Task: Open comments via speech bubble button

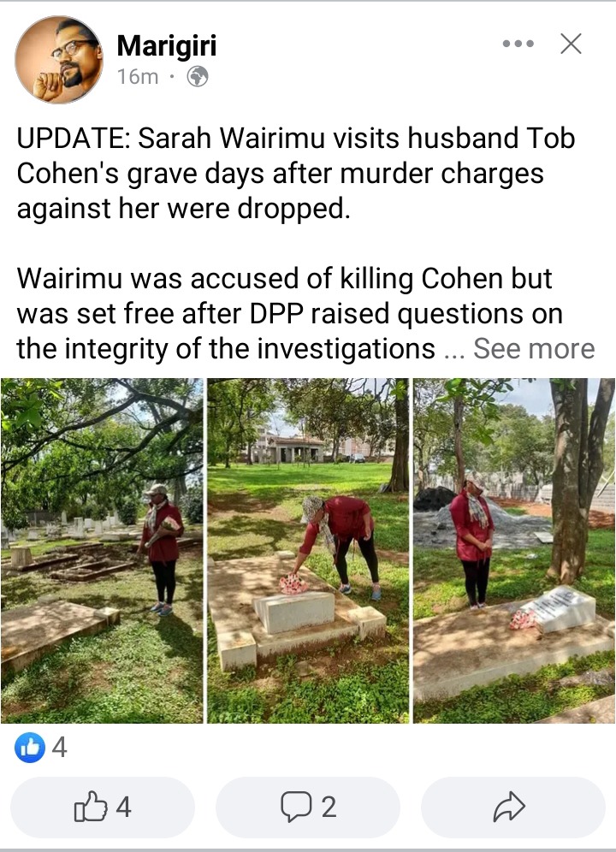Action: 308,807
